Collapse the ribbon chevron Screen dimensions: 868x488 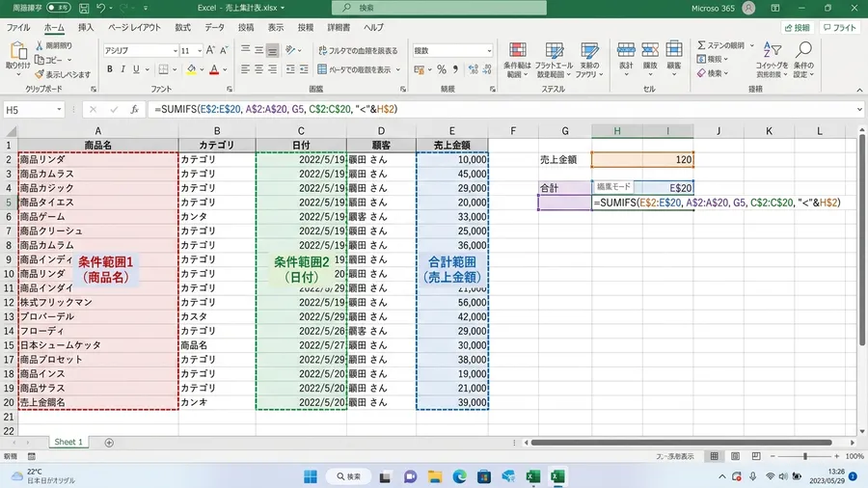[859, 91]
